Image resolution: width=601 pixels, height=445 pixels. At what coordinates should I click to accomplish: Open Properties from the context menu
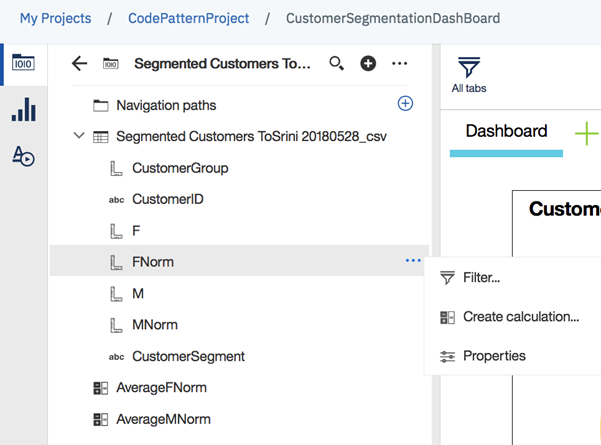[493, 356]
